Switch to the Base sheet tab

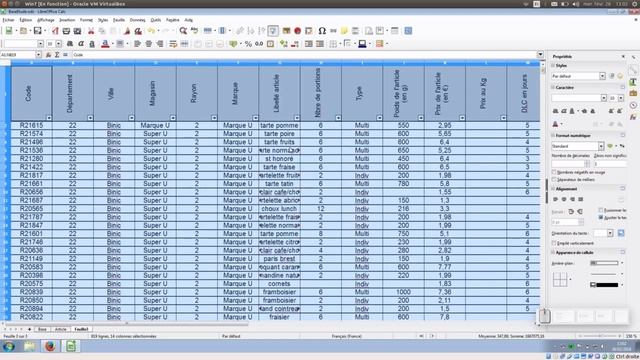click(x=42, y=329)
